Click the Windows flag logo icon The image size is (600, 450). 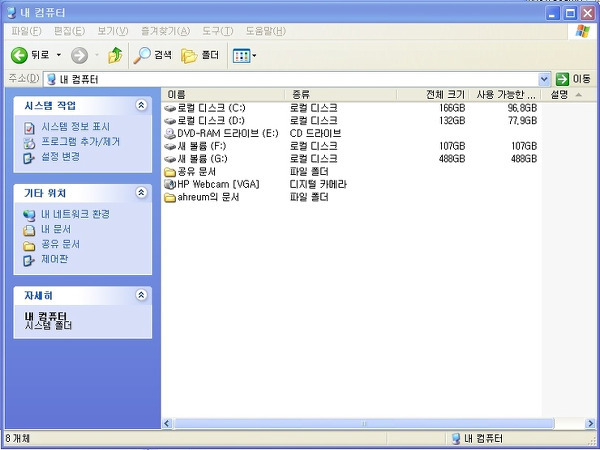[x=583, y=31]
